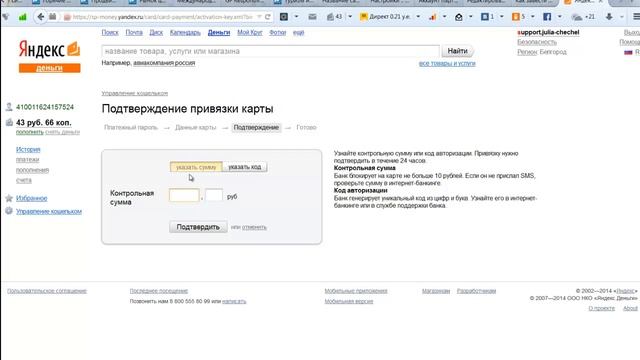Image resolution: width=640 pixels, height=360 pixels.
Task: Click the browser address bar URL
Action: point(162,17)
